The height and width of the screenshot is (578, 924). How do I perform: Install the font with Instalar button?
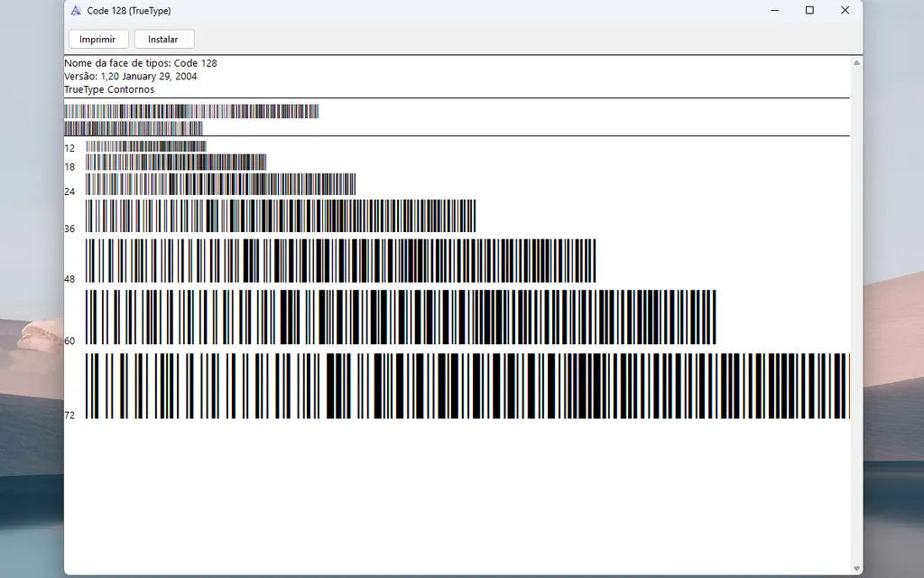click(x=164, y=40)
